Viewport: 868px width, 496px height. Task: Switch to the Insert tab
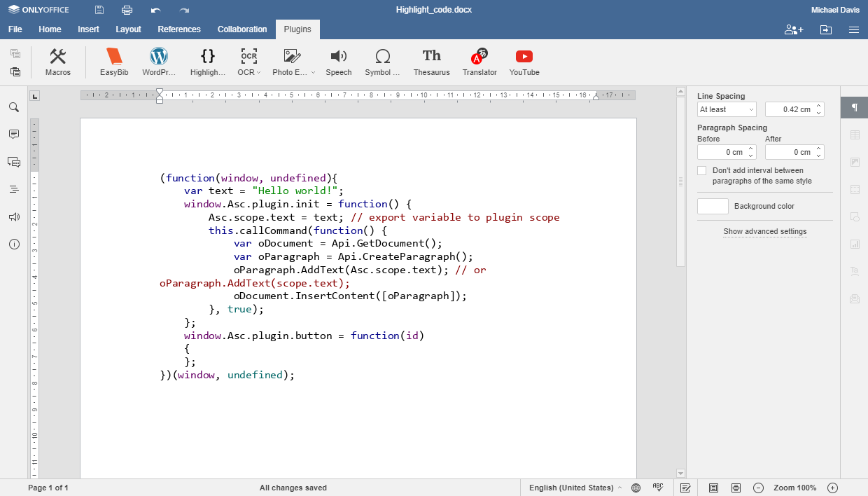click(88, 29)
